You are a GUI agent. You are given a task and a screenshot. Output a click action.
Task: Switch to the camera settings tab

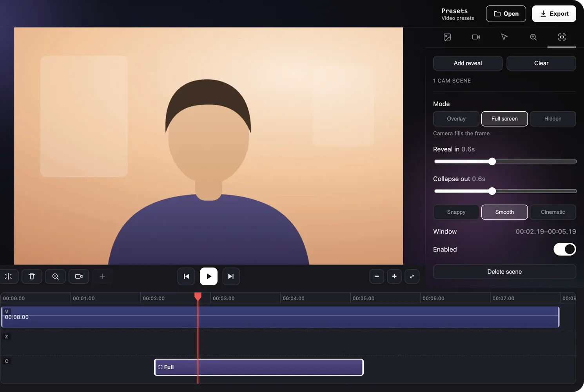pyautogui.click(x=476, y=37)
